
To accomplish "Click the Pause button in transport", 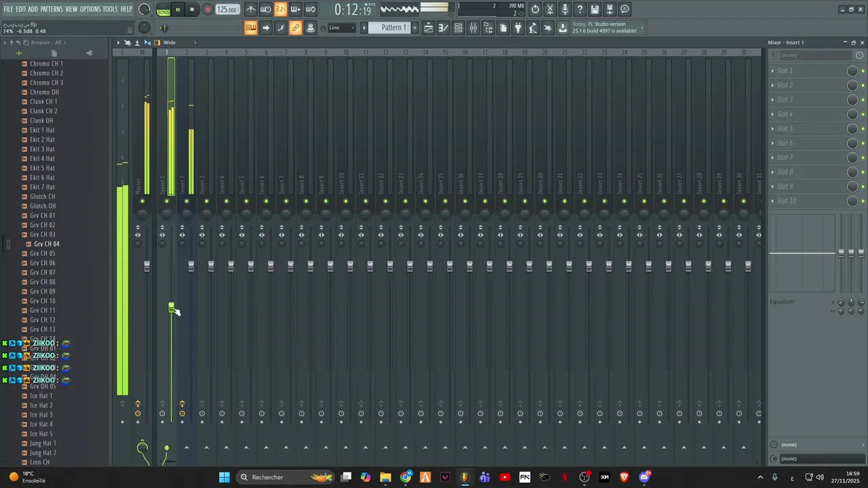I will (x=178, y=9).
